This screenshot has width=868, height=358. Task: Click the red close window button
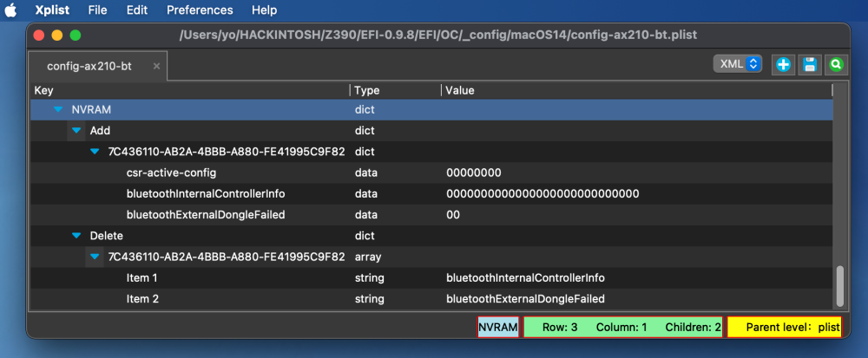coord(39,36)
